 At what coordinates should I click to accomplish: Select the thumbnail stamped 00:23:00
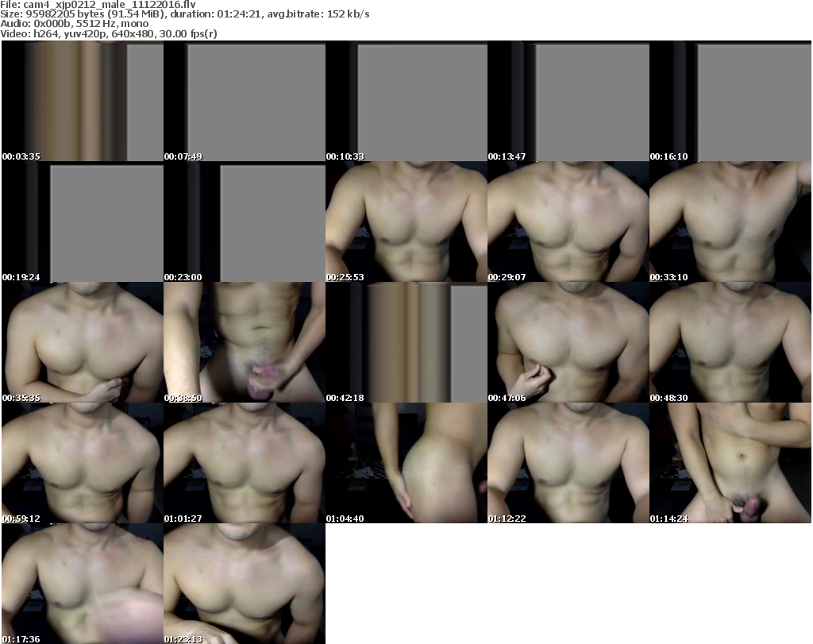point(245,222)
